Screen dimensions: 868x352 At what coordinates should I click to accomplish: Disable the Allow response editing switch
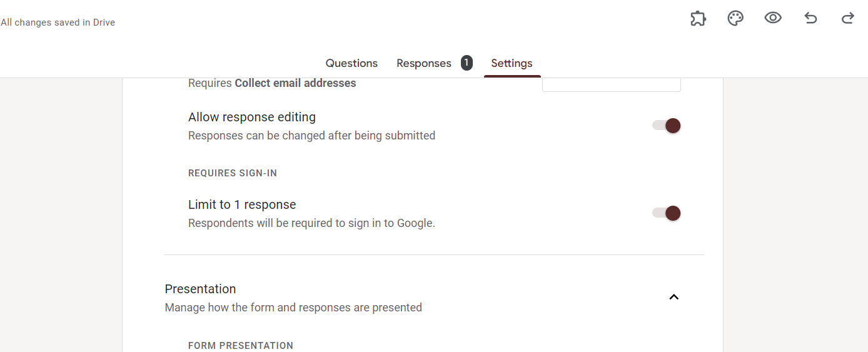point(667,126)
